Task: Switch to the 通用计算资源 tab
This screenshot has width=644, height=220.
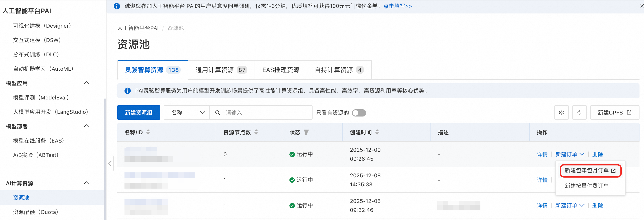Action: pos(221,70)
